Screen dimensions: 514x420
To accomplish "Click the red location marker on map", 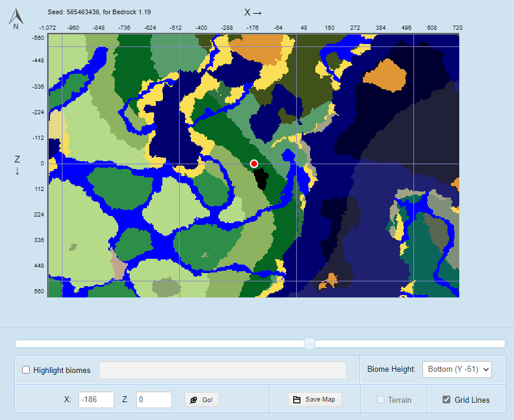I will click(254, 163).
